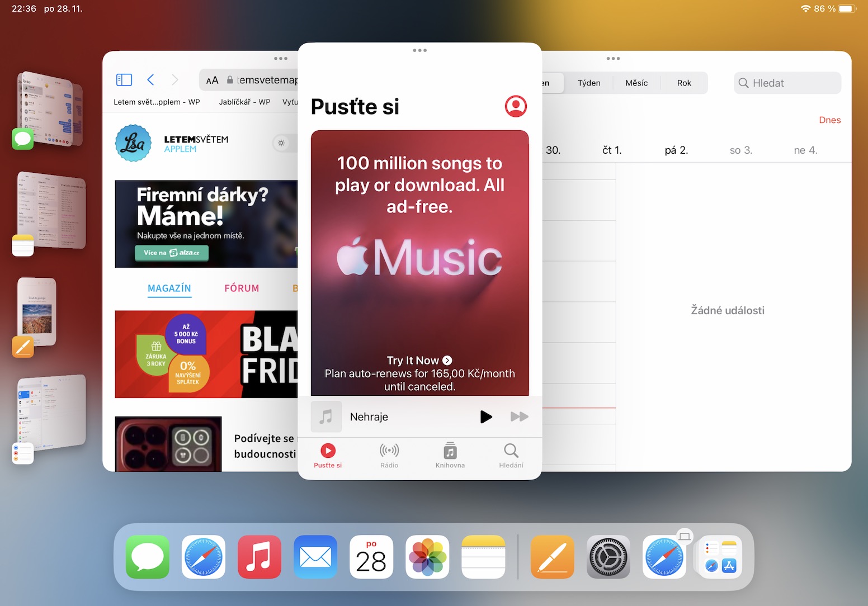Open Notes app in the dock
This screenshot has width=868, height=606.
tap(483, 557)
